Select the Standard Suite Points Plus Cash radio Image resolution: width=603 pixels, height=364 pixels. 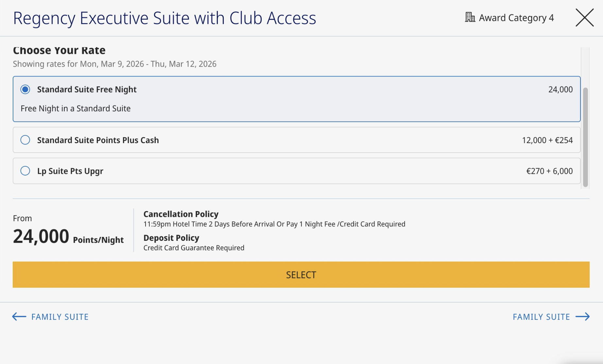pos(25,140)
